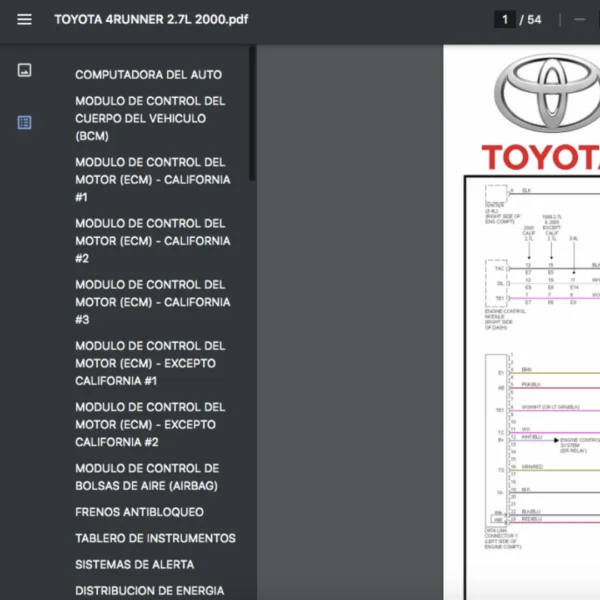Switch to the page thumbnails view icon

[x=24, y=70]
